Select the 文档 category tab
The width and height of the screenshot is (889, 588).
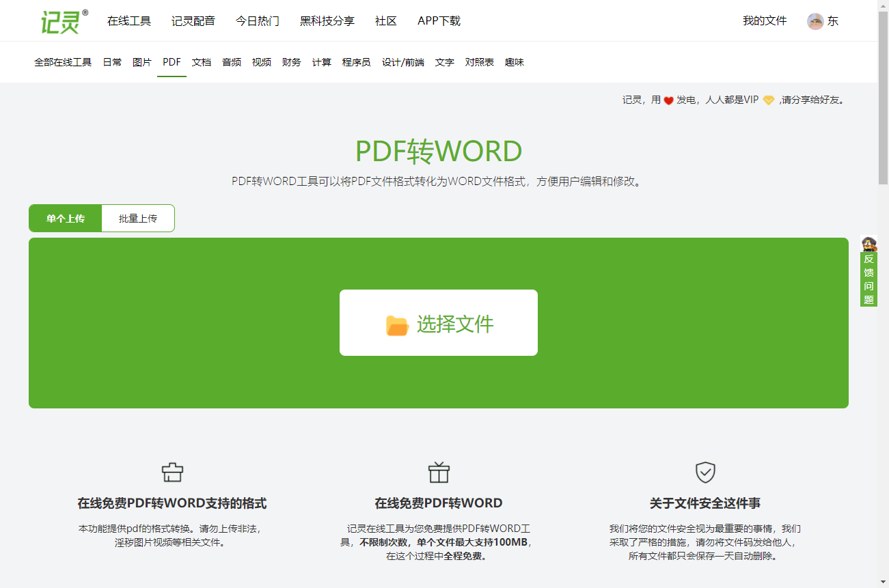[x=201, y=61]
